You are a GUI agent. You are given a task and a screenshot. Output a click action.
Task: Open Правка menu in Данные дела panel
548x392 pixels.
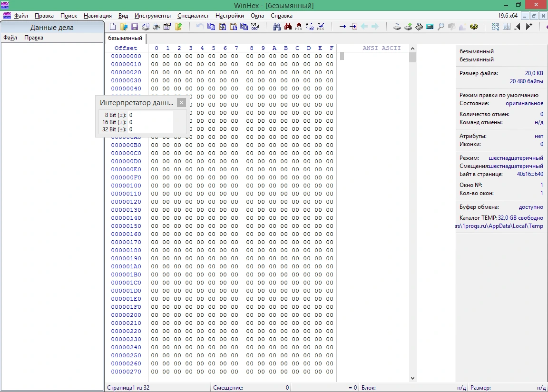[x=34, y=38]
